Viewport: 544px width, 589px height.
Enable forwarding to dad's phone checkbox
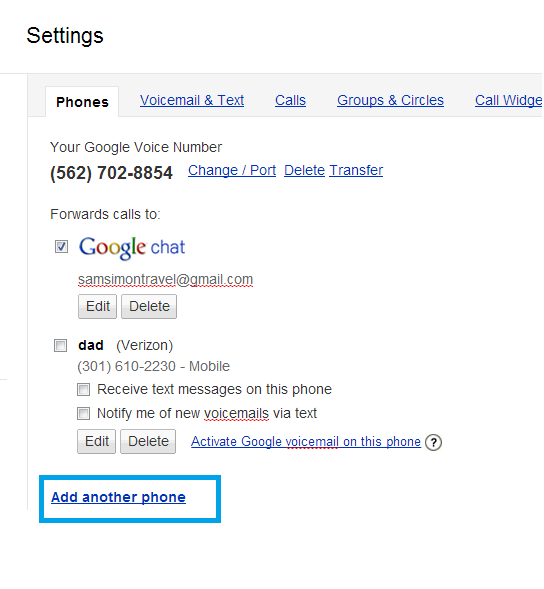[x=60, y=345]
